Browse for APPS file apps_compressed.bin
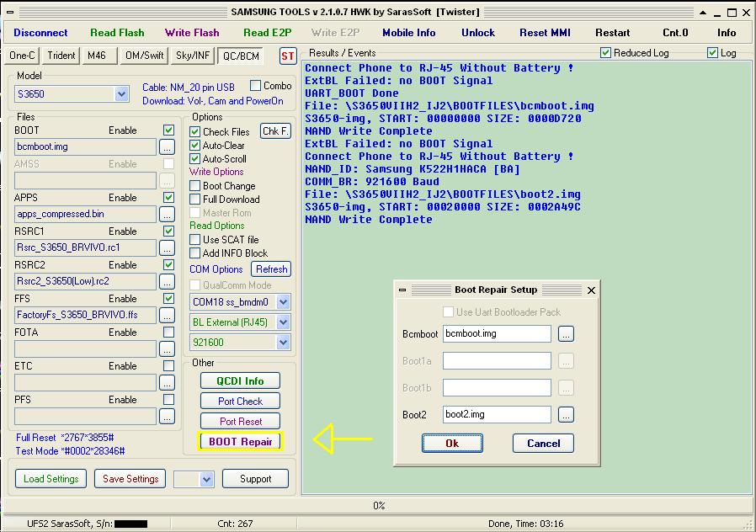Image resolution: width=756 pixels, height=532 pixels. [x=167, y=214]
